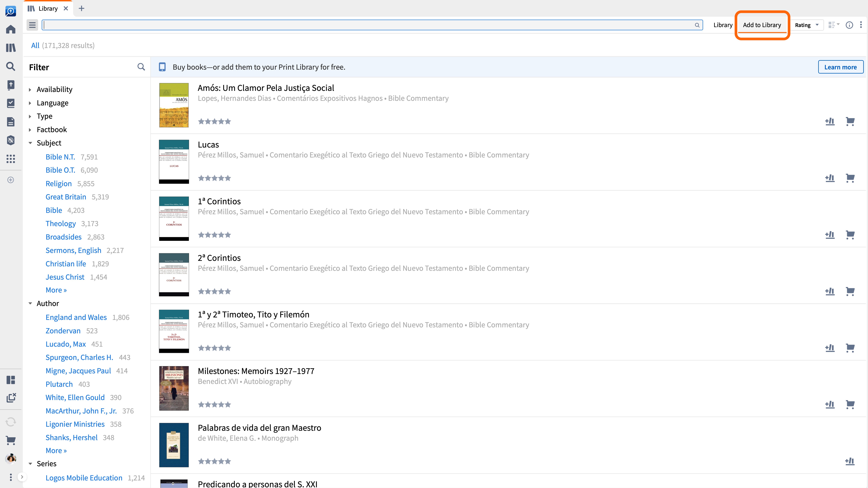Viewport: 868px width, 488px height.
Task: Open the user profile avatar
Action: [x=11, y=459]
